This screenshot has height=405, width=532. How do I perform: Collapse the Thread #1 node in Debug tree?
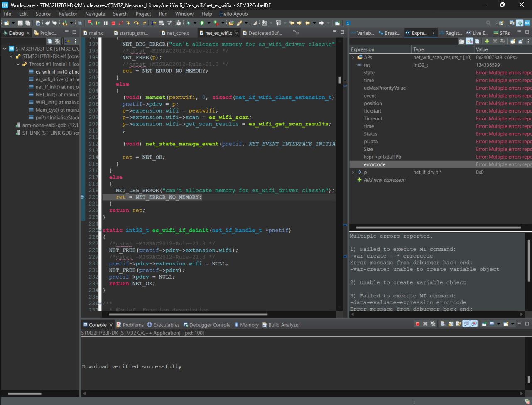18,64
